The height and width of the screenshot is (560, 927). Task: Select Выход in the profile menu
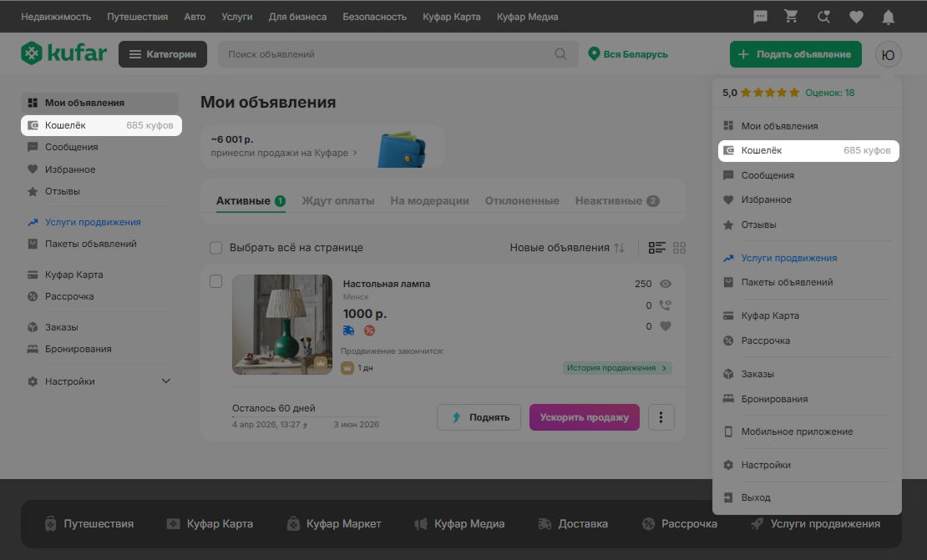[x=756, y=497]
